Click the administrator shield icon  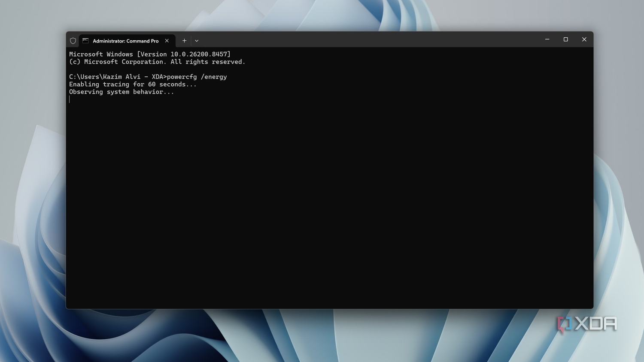coord(73,41)
